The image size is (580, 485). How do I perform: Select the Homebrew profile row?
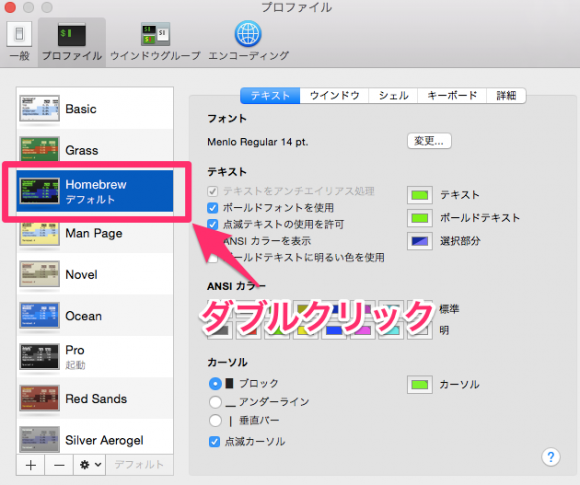pos(95,191)
